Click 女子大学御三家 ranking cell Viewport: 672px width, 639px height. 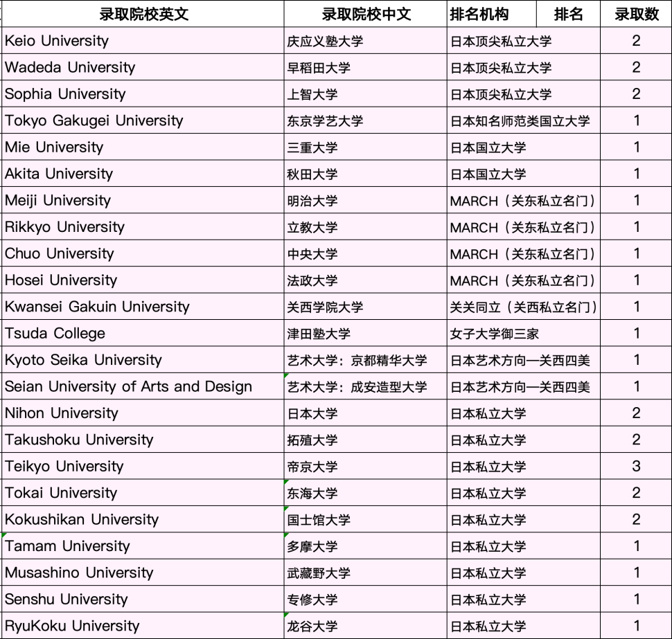tap(523, 333)
